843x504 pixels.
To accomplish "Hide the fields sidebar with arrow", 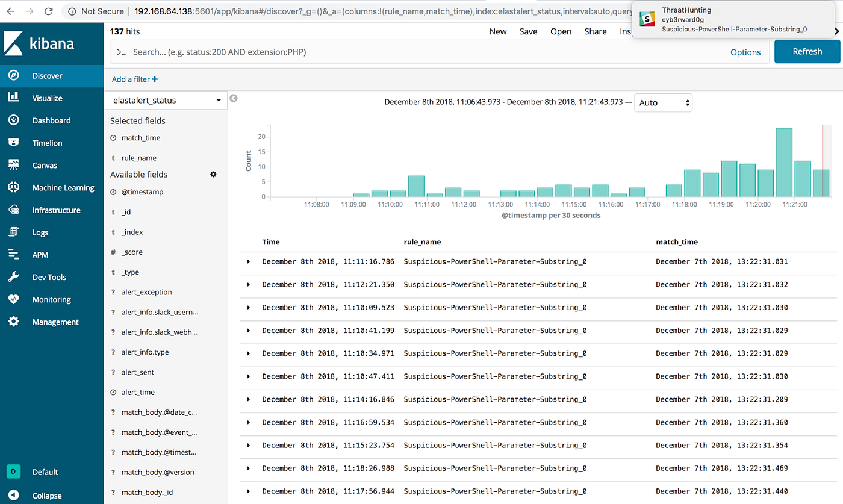I will click(234, 98).
